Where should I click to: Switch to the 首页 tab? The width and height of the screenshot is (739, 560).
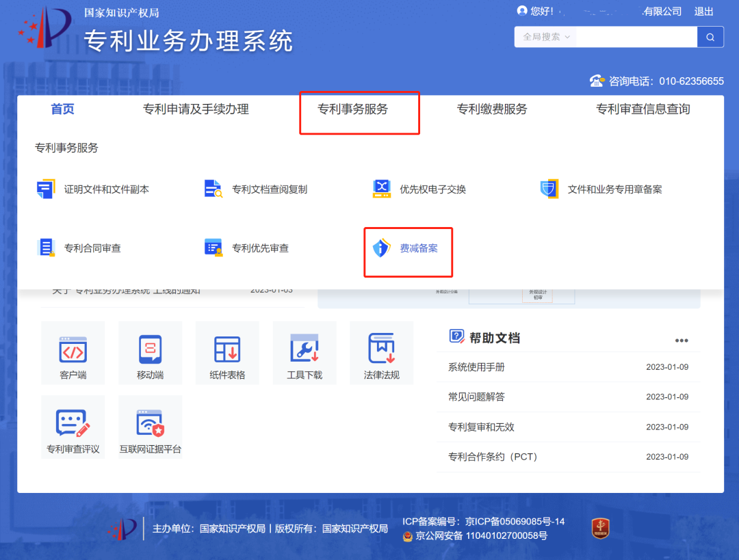[x=62, y=109]
